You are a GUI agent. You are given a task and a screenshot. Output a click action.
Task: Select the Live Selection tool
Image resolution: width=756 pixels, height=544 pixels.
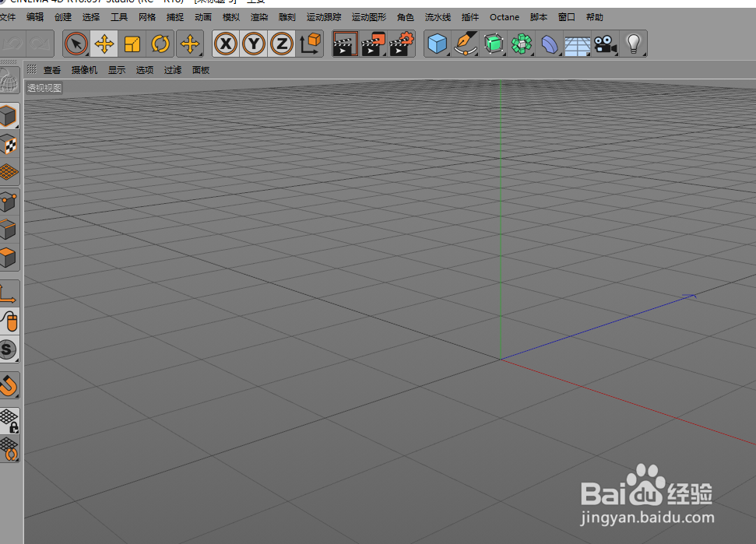pyautogui.click(x=76, y=44)
